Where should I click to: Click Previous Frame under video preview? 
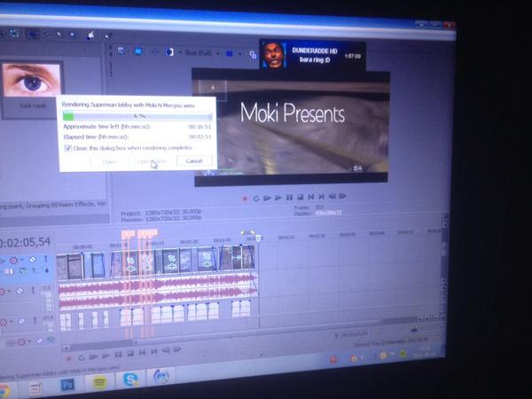tap(332, 196)
